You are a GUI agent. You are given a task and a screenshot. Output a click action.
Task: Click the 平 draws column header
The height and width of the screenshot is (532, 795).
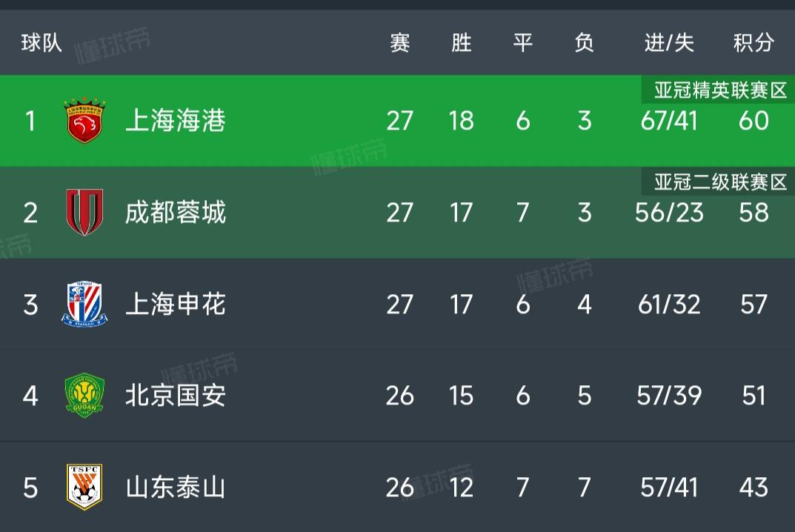coord(523,43)
